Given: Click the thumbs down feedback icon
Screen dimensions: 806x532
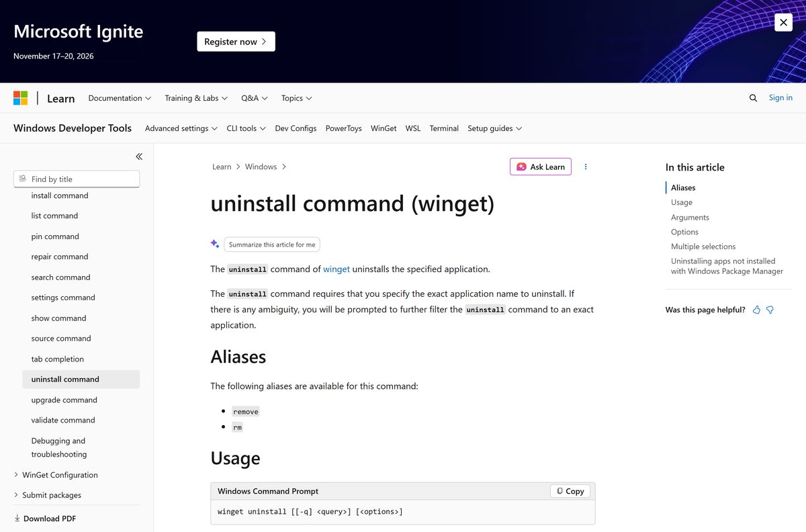Looking at the screenshot, I should coord(770,310).
